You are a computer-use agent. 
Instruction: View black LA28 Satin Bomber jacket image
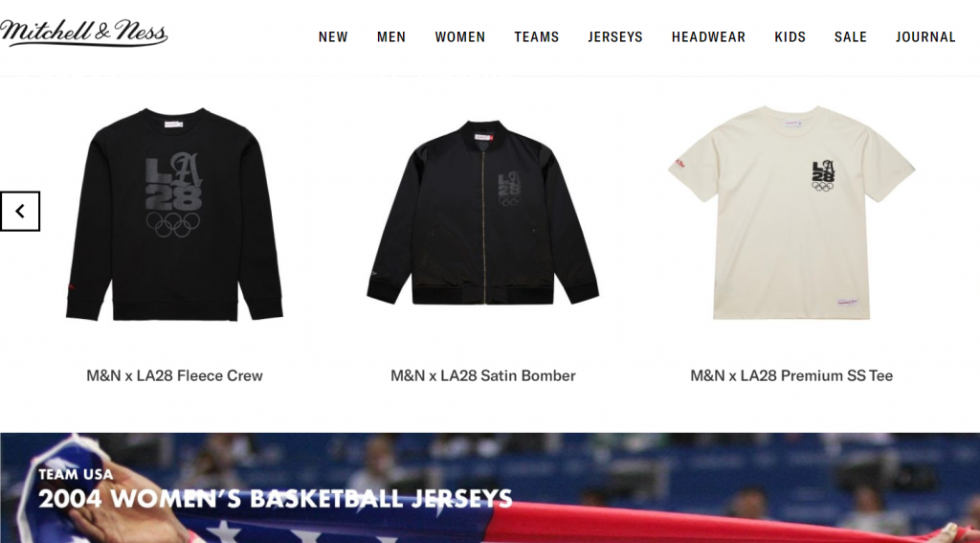(482, 213)
